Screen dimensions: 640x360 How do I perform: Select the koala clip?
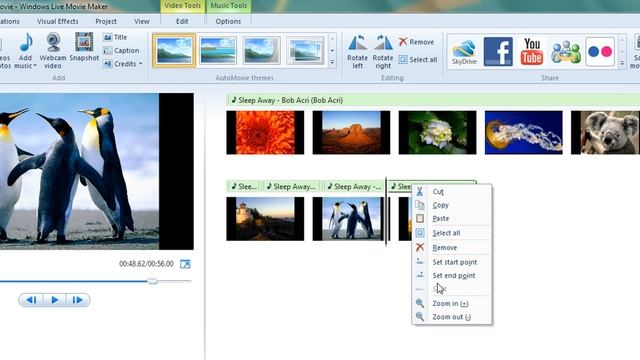coord(605,133)
